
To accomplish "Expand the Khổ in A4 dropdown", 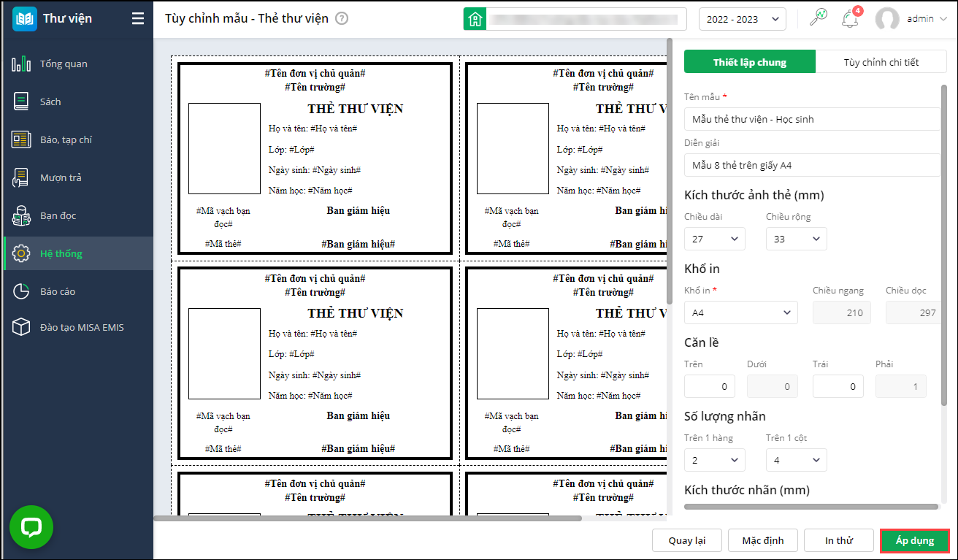I will 740,312.
